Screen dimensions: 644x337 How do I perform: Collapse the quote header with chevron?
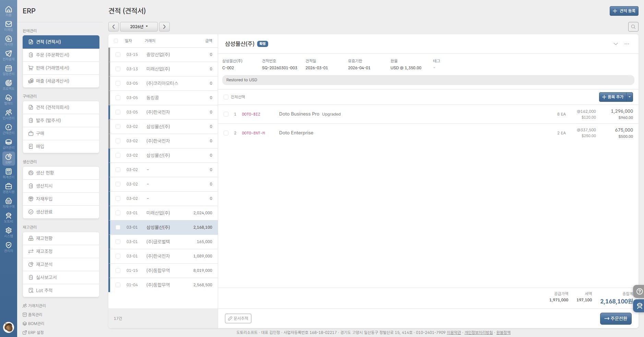tap(616, 44)
